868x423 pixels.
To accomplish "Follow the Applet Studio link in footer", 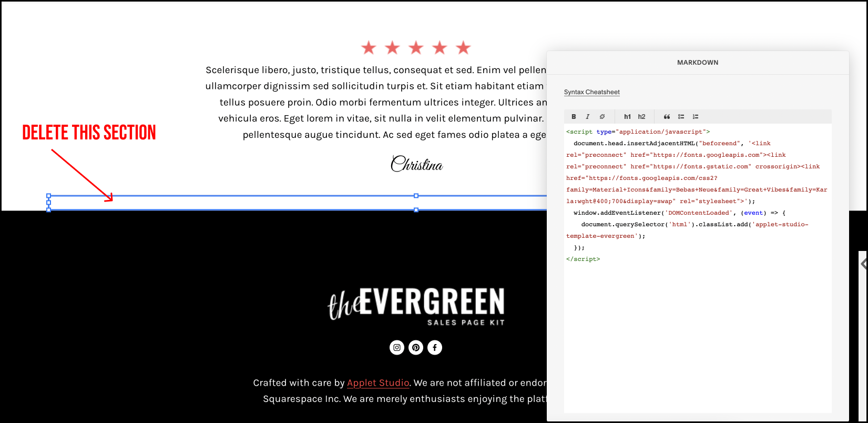I will point(378,383).
